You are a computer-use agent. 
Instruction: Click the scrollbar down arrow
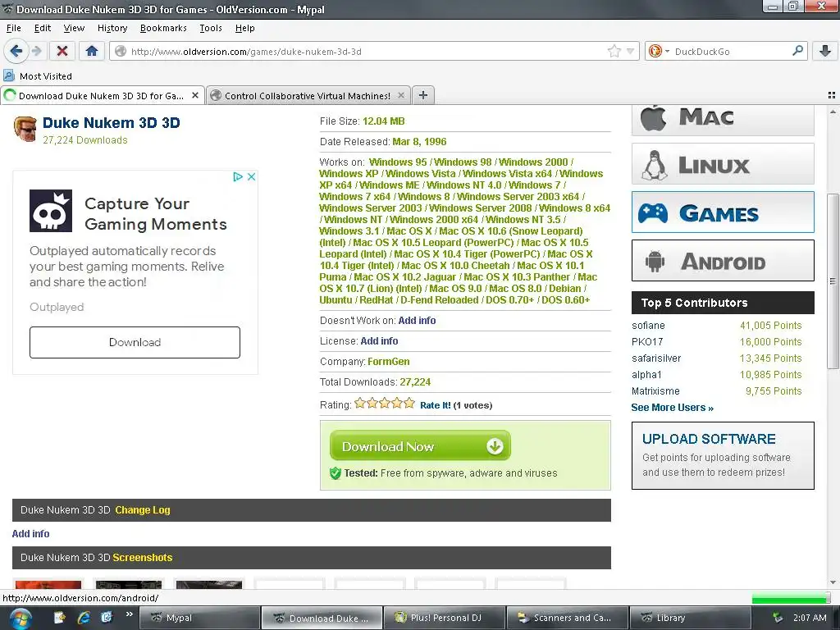coord(833,582)
